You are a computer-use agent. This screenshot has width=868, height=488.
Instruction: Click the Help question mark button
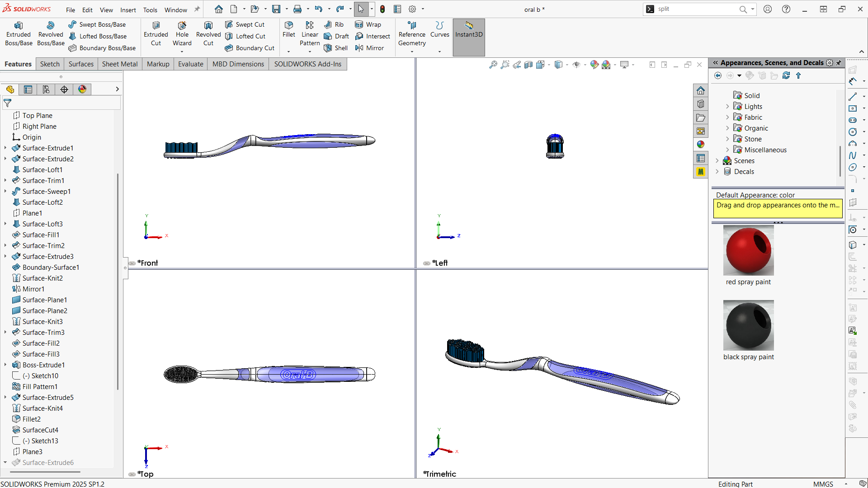[x=786, y=9]
